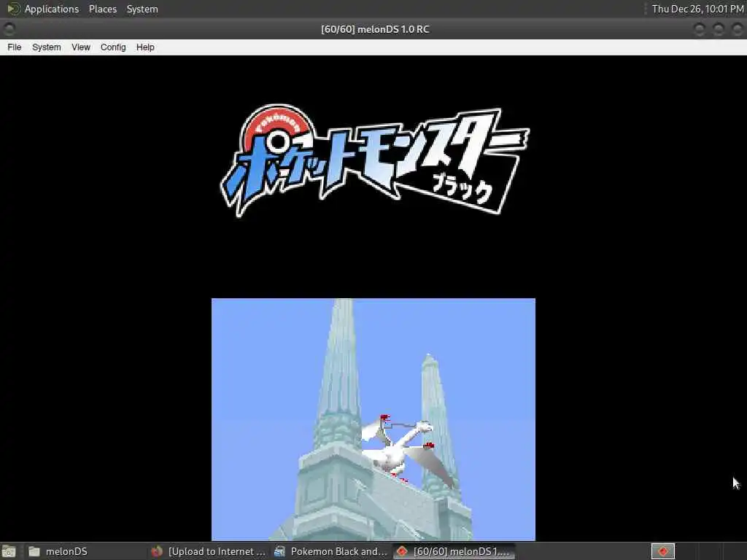Image resolution: width=747 pixels, height=560 pixels.
Task: Maximize the melonDS window
Action: coord(719,29)
